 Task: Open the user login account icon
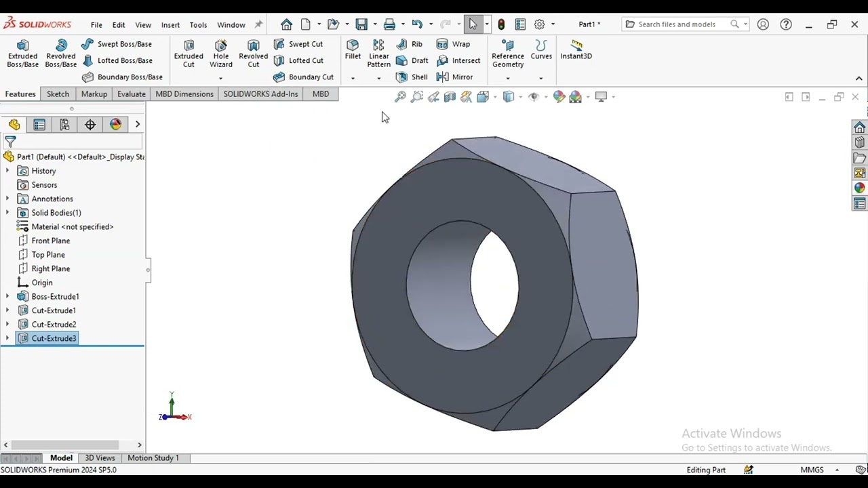(x=763, y=24)
